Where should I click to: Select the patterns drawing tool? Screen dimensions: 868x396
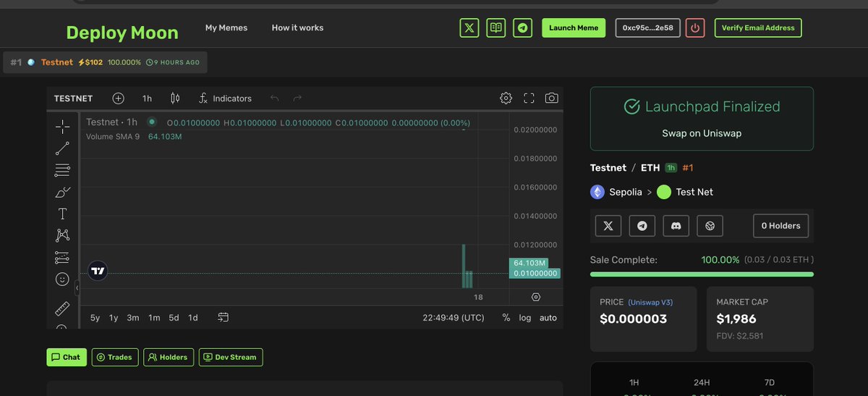63,235
